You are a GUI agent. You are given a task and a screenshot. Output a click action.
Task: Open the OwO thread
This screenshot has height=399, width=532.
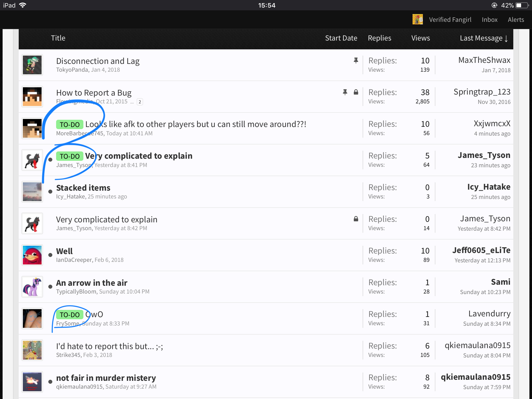coord(94,315)
